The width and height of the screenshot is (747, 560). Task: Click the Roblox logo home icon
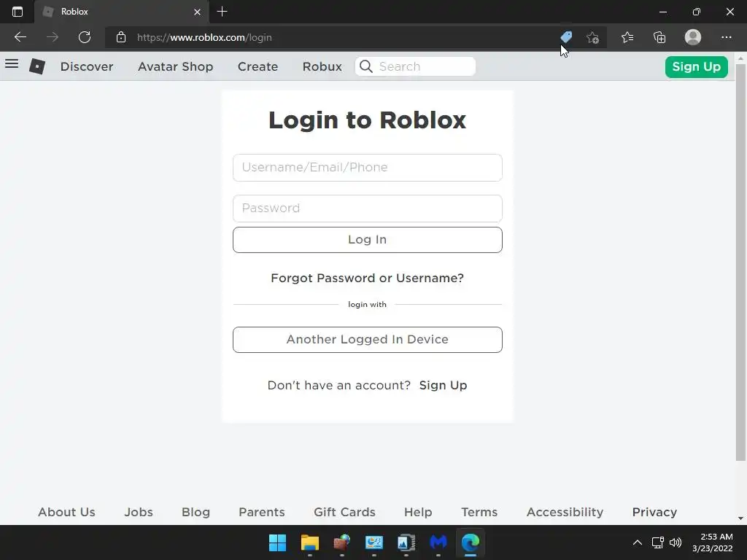pos(37,66)
